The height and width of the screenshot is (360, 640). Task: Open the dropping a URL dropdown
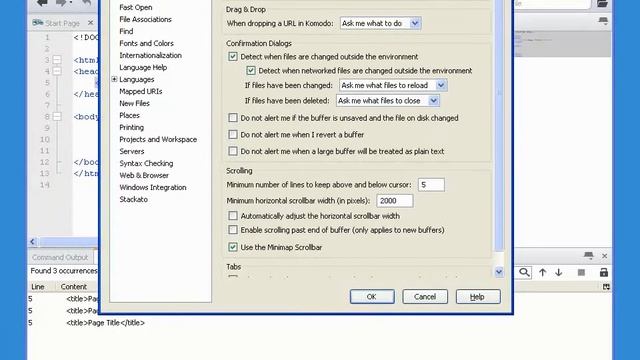[380, 23]
